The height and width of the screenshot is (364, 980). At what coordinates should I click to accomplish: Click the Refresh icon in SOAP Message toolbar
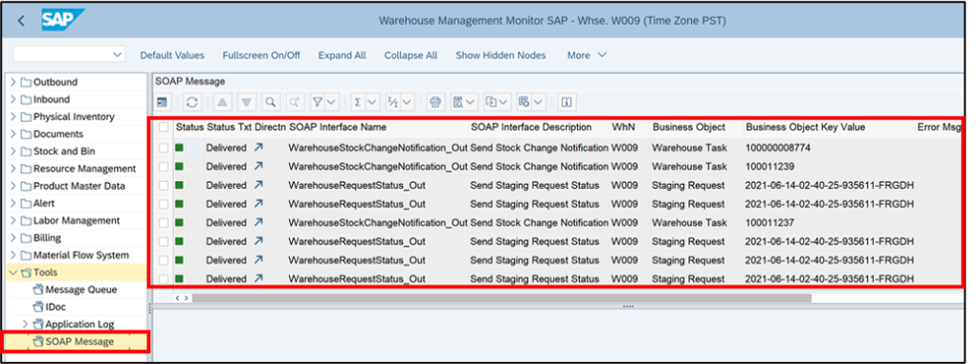click(x=192, y=102)
